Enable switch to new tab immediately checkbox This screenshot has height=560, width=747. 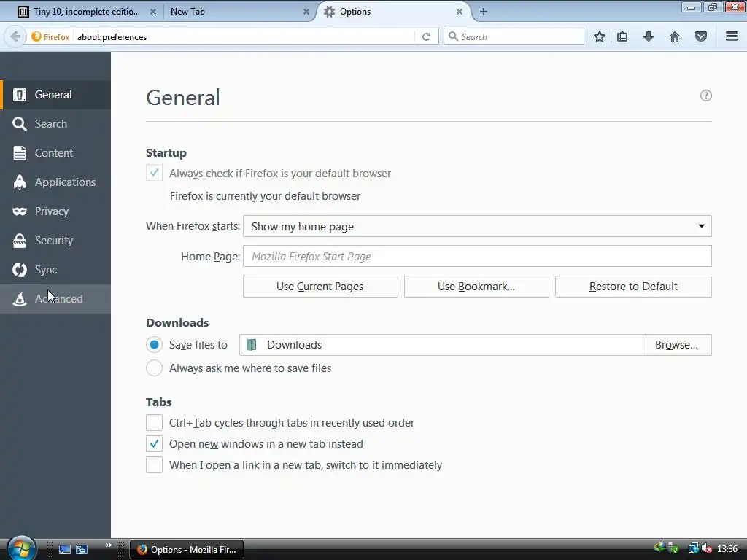pos(155,464)
